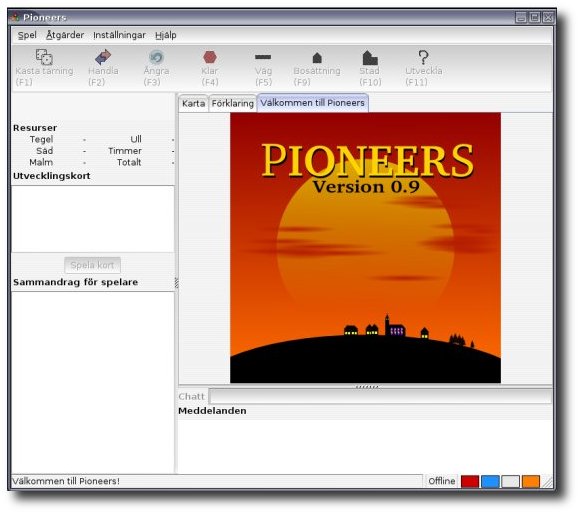Click the Meddelanden message area
This screenshot has width=580, height=514.
click(x=365, y=446)
